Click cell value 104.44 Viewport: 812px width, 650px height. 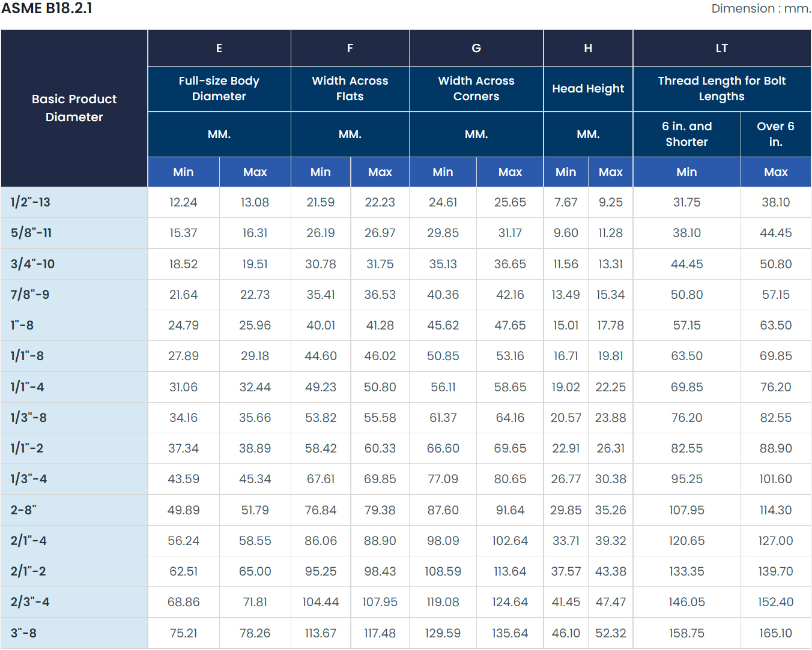pyautogui.click(x=321, y=602)
